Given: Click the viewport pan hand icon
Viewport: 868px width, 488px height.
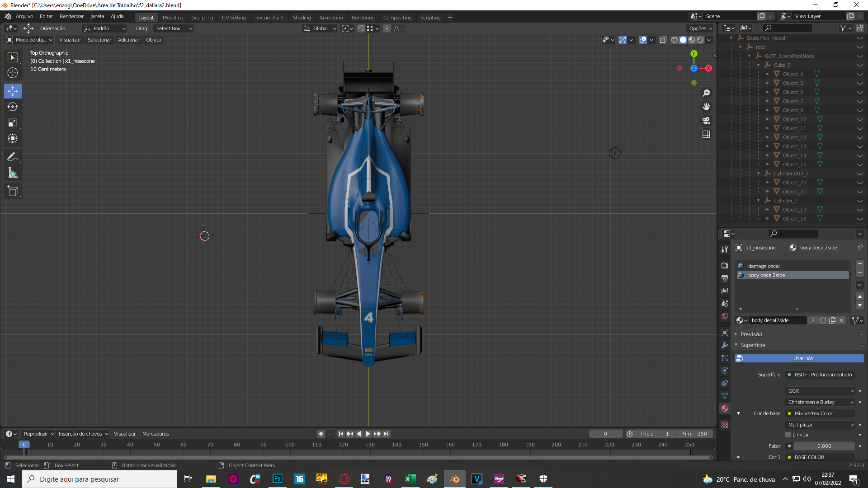Looking at the screenshot, I should 706,107.
